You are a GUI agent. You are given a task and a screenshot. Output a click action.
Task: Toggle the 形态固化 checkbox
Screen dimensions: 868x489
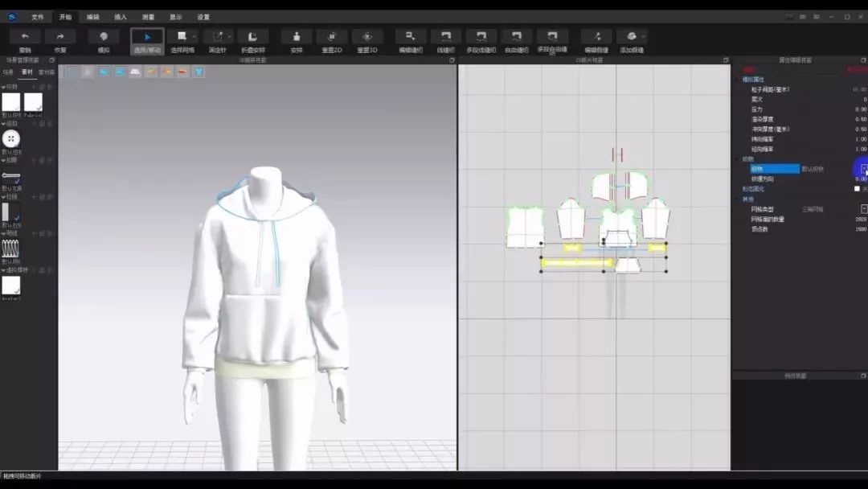coord(857,189)
